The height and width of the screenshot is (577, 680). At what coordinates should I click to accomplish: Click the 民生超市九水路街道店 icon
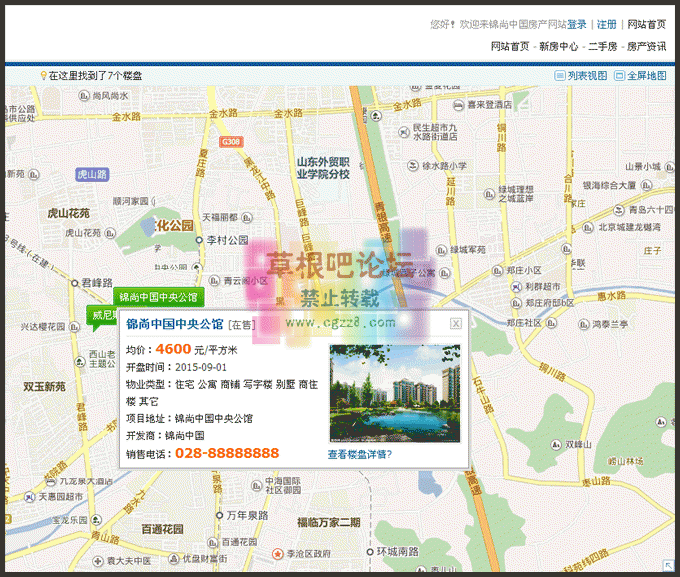coord(404,132)
